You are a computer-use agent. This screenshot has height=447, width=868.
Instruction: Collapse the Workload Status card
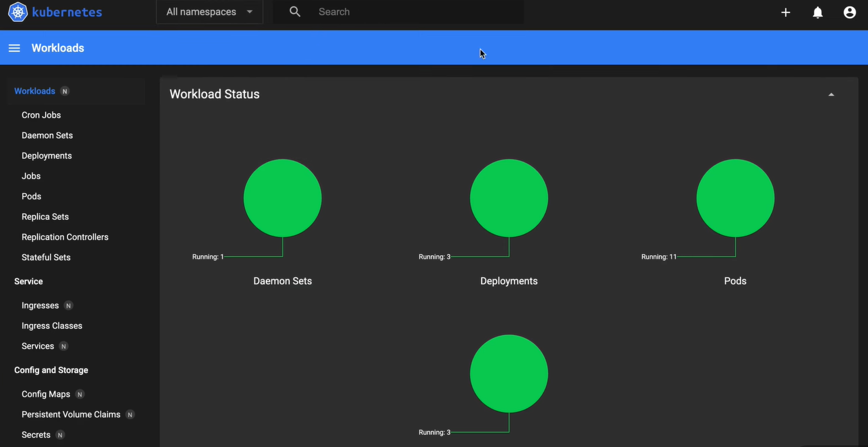[x=831, y=94]
